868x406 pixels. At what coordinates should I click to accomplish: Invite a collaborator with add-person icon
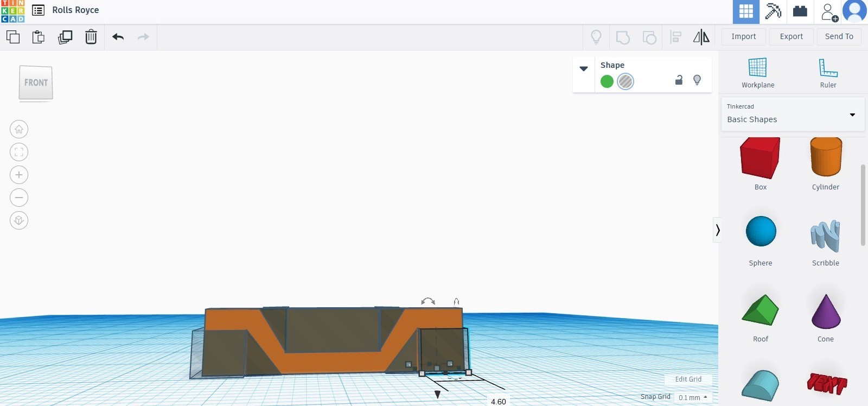pyautogui.click(x=829, y=12)
